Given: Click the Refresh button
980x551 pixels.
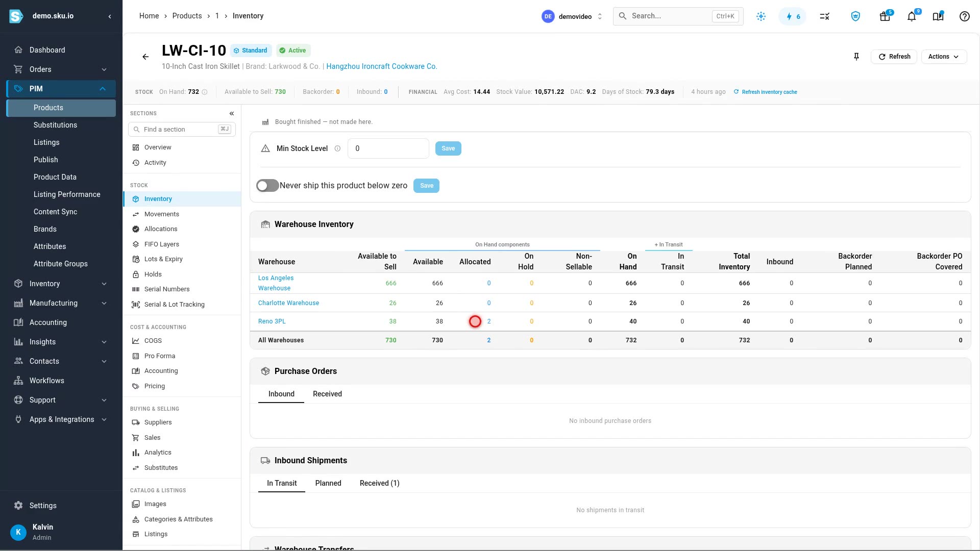Looking at the screenshot, I should click(894, 57).
